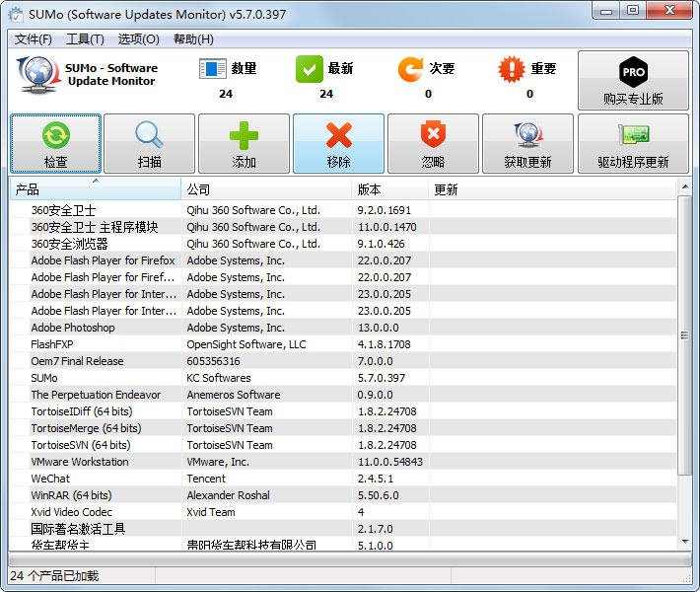Screen dimensions: 700x592
Task: Click the 扫描 (Scan) magnifier button
Action: [149, 143]
